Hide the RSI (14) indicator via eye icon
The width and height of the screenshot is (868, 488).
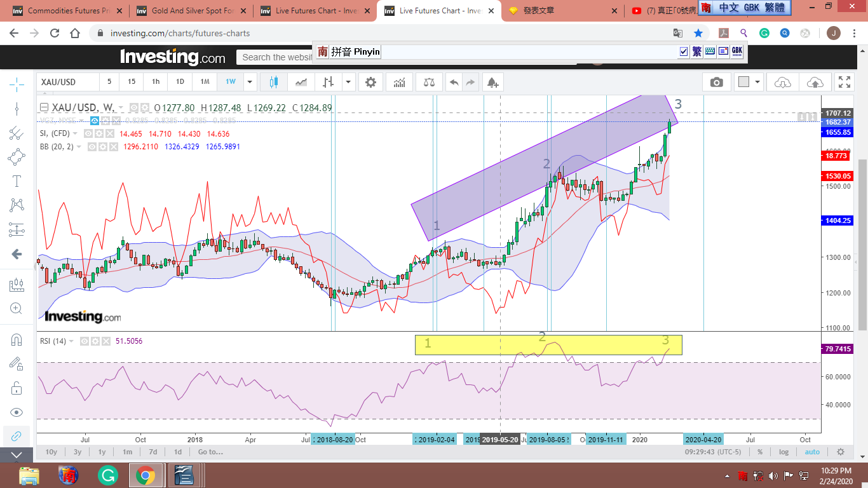[x=85, y=341]
